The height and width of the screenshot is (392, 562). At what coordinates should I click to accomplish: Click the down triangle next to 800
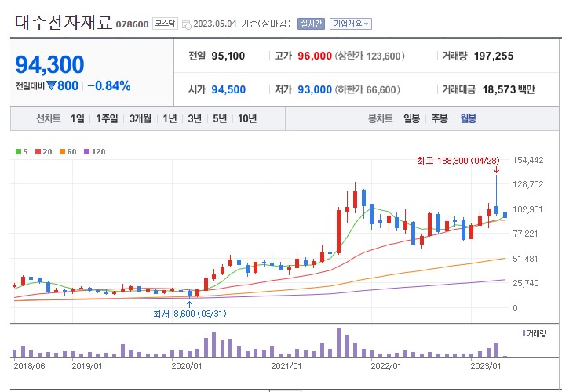pyautogui.click(x=51, y=85)
